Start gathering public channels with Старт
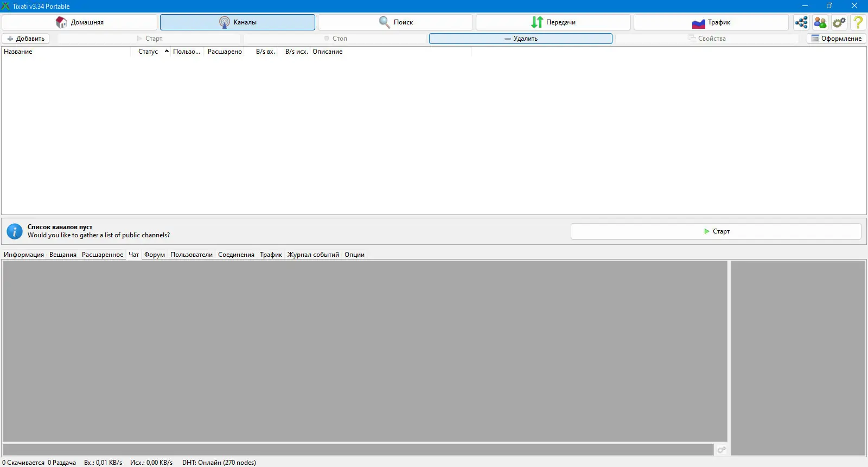 [x=716, y=231]
